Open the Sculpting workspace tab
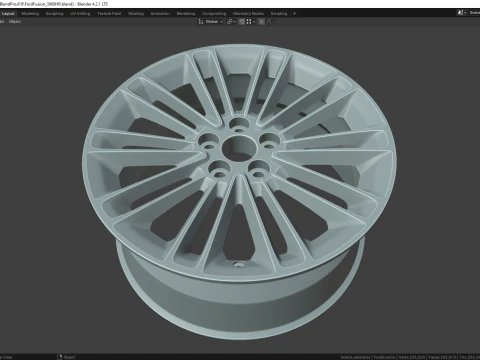The width and height of the screenshot is (480, 360). (x=54, y=14)
